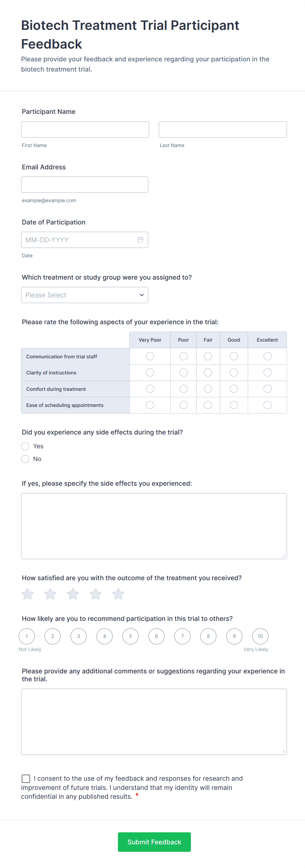Open the date picker calendar icon

tap(141, 240)
